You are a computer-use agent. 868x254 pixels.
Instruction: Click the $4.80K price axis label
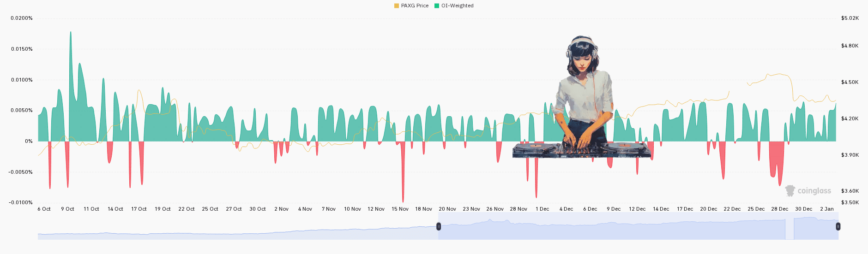point(850,46)
